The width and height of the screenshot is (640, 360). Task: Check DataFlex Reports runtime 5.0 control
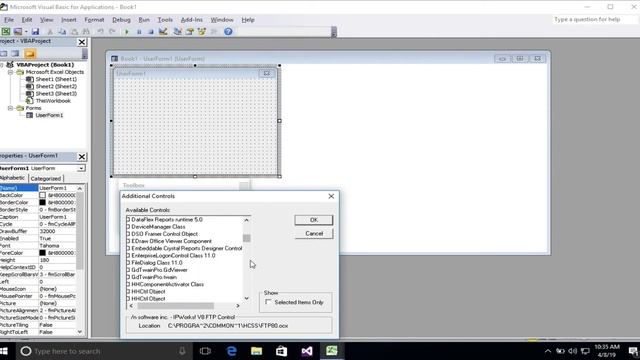(x=128, y=220)
